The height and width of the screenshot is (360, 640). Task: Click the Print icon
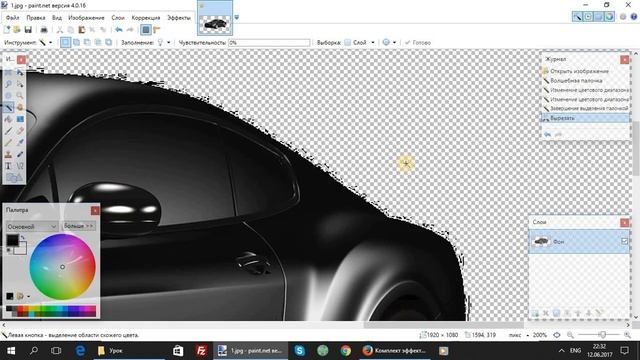pos(44,30)
